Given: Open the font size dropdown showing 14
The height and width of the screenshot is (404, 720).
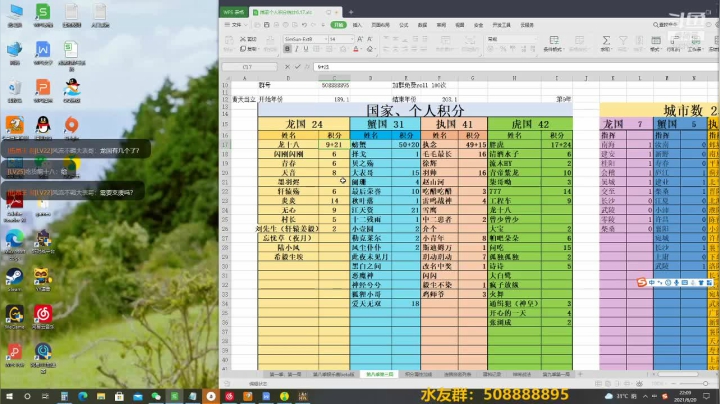Looking at the screenshot, I should click(x=341, y=39).
